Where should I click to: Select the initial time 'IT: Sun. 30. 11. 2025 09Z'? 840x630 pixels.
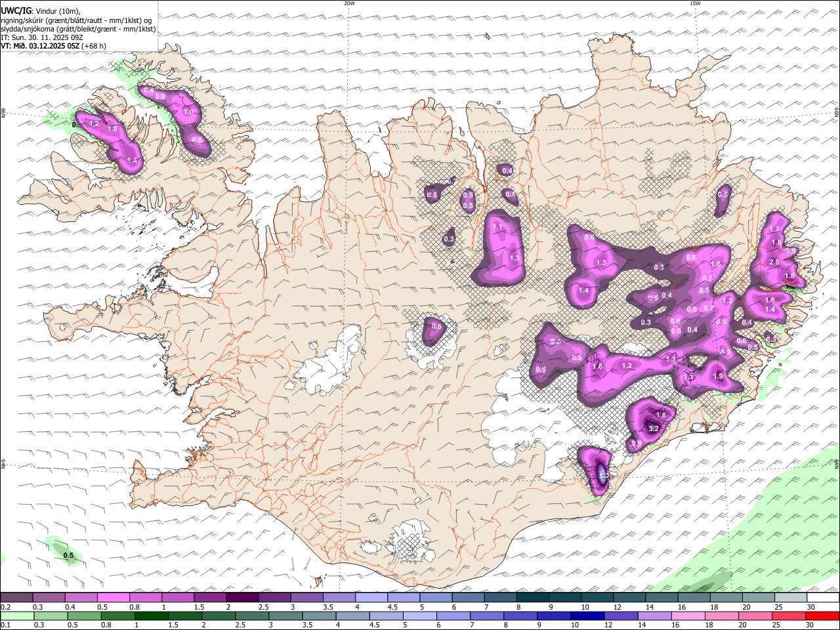click(42, 37)
